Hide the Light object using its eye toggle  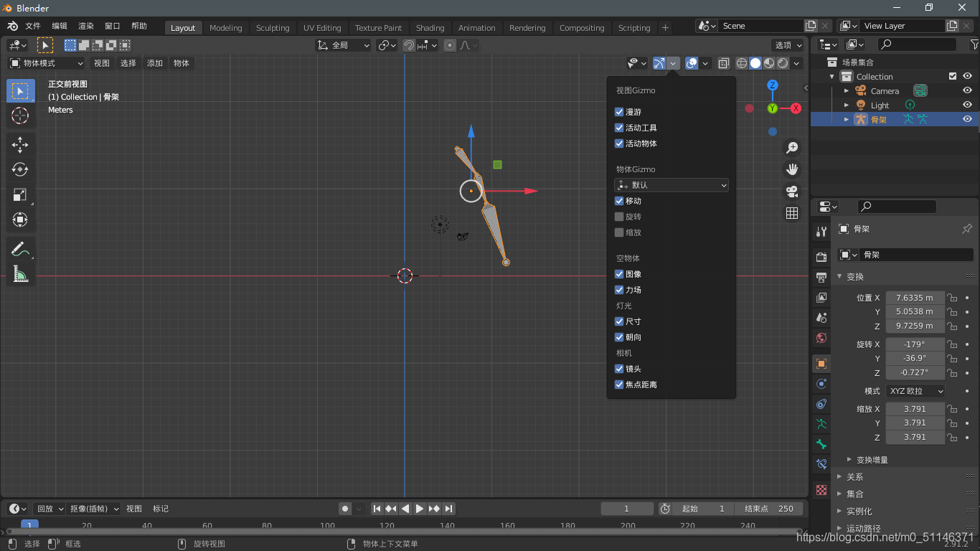tap(967, 104)
